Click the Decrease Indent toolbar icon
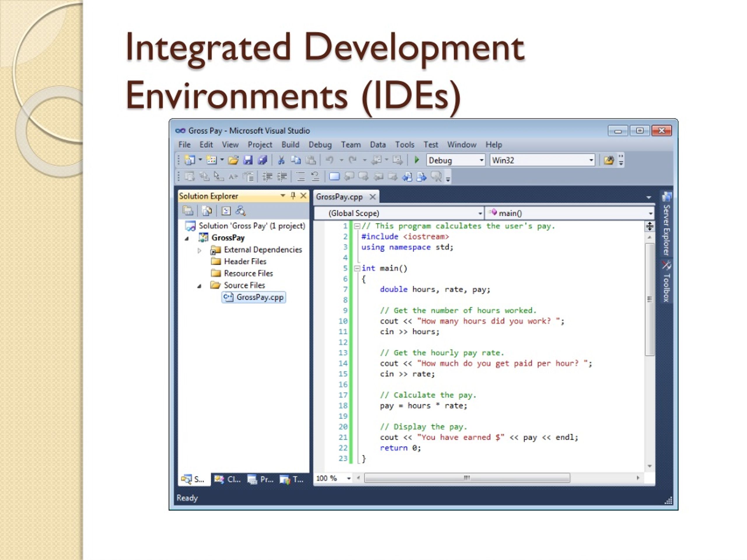Screen dimensions: 747x560 (x=268, y=176)
